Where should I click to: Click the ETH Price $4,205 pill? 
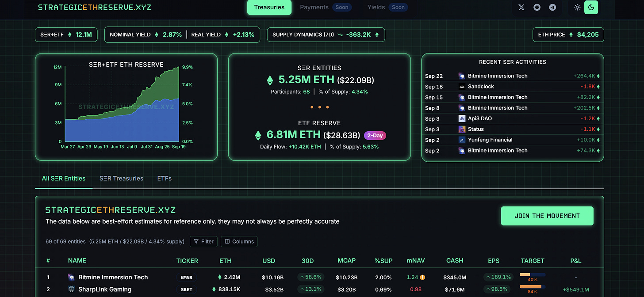click(568, 34)
